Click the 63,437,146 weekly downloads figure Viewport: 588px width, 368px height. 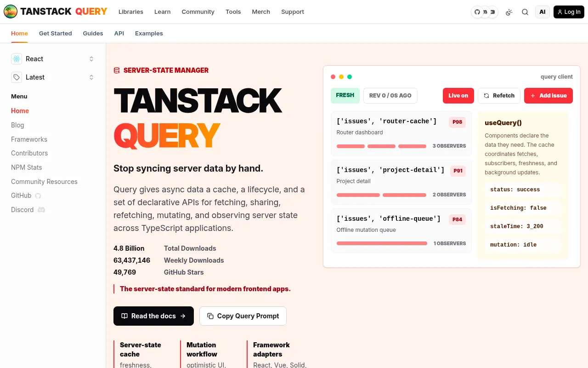coord(132,260)
